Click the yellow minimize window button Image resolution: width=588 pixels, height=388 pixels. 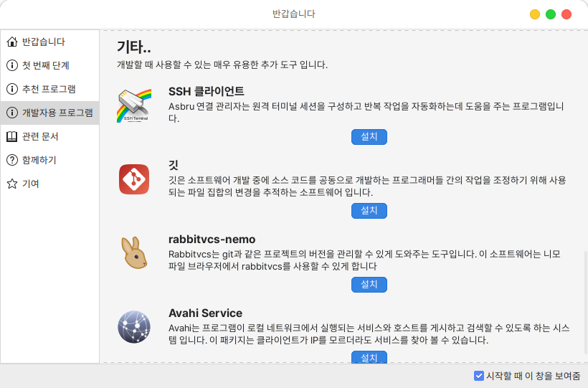(x=535, y=14)
